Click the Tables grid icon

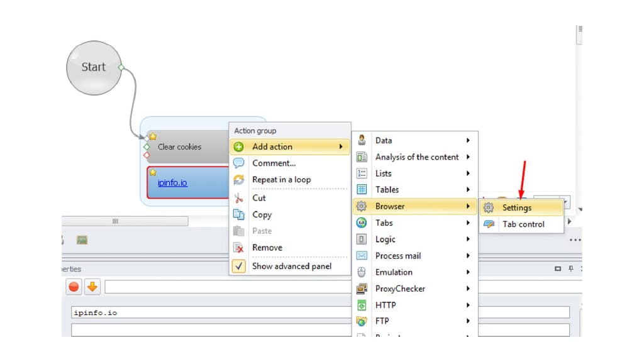pos(362,189)
